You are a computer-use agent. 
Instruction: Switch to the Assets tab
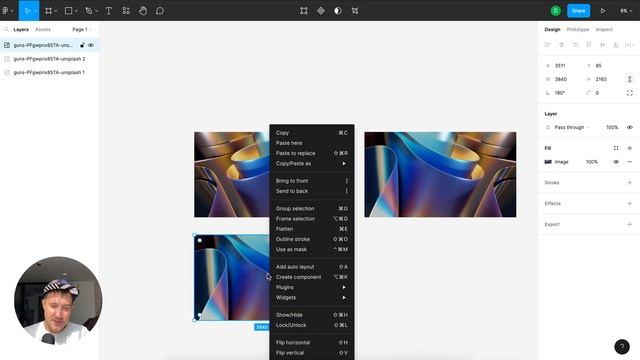(42, 29)
